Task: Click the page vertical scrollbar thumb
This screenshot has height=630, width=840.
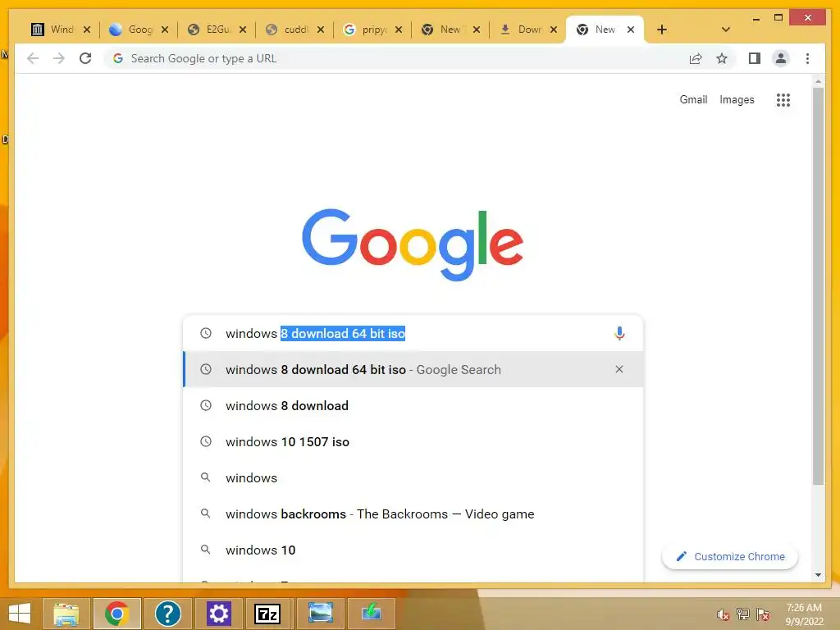Action: point(818,286)
